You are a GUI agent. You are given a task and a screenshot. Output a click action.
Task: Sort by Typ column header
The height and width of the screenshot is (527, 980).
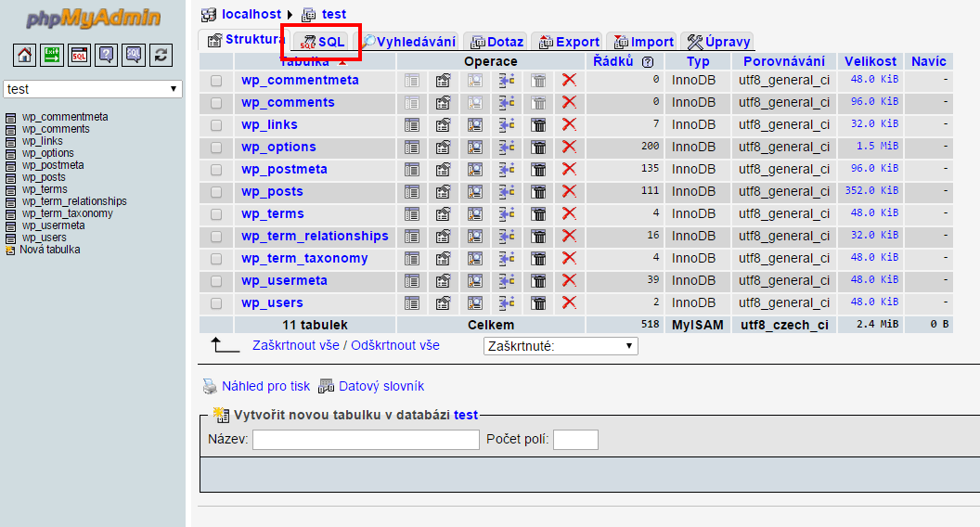click(x=698, y=61)
